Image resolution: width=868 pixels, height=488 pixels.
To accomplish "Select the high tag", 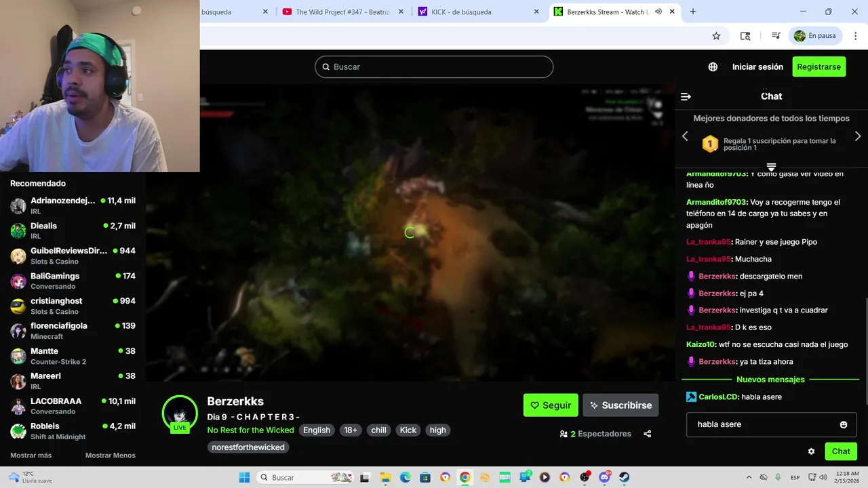I will [438, 430].
